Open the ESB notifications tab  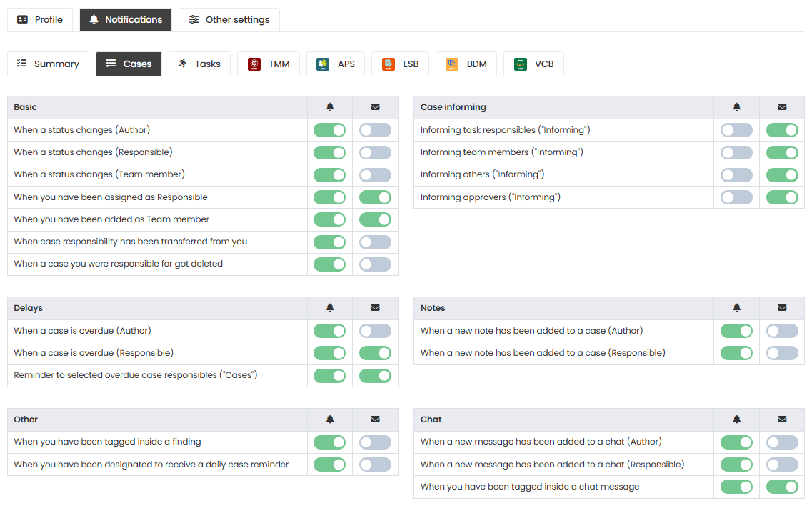(401, 64)
